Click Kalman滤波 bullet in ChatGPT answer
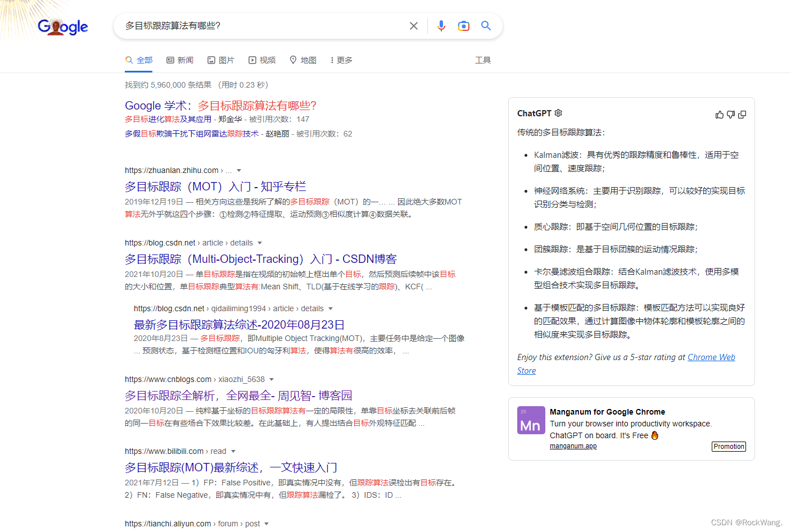791x532 pixels. click(636, 162)
